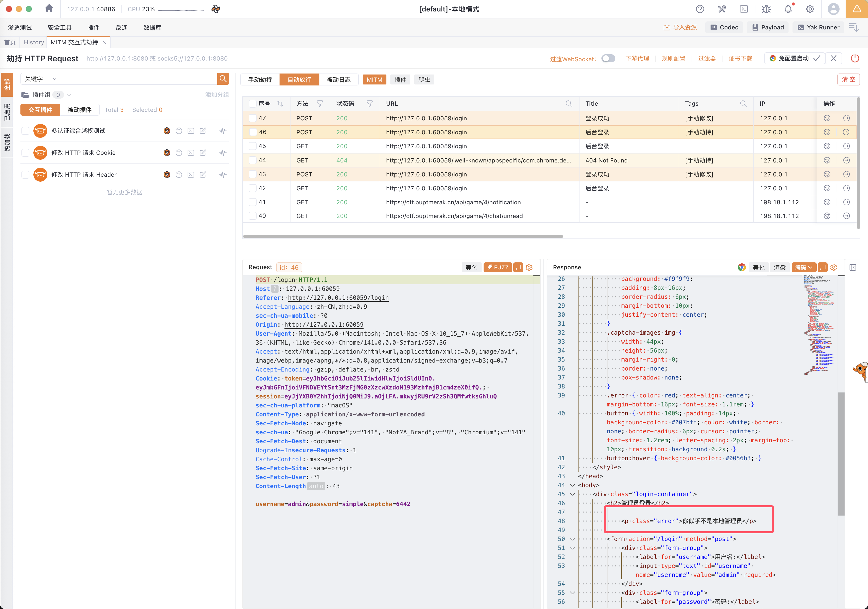This screenshot has width=868, height=609.
Task: Open the Request panel settings gear
Action: (529, 267)
